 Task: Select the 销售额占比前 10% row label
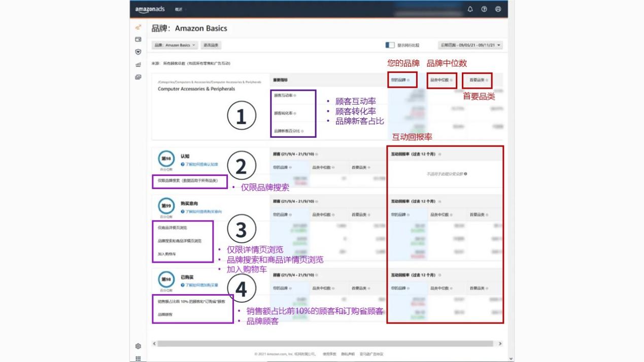pos(191,301)
